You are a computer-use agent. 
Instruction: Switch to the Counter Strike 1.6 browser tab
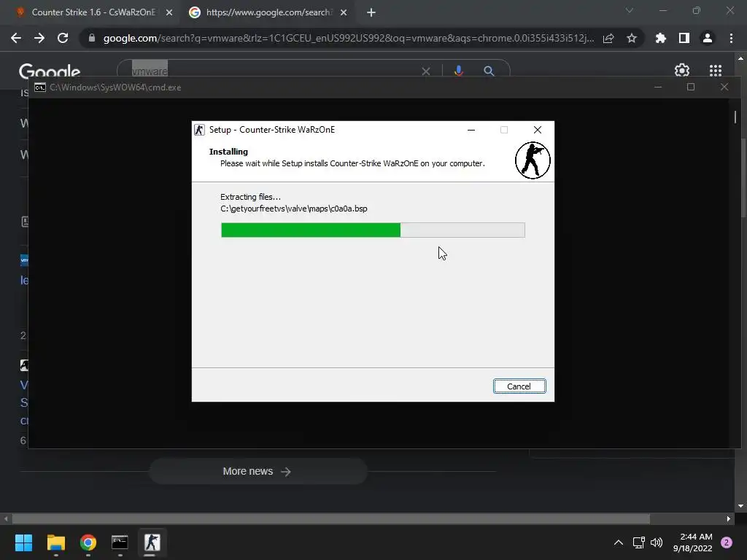[x=93, y=12]
